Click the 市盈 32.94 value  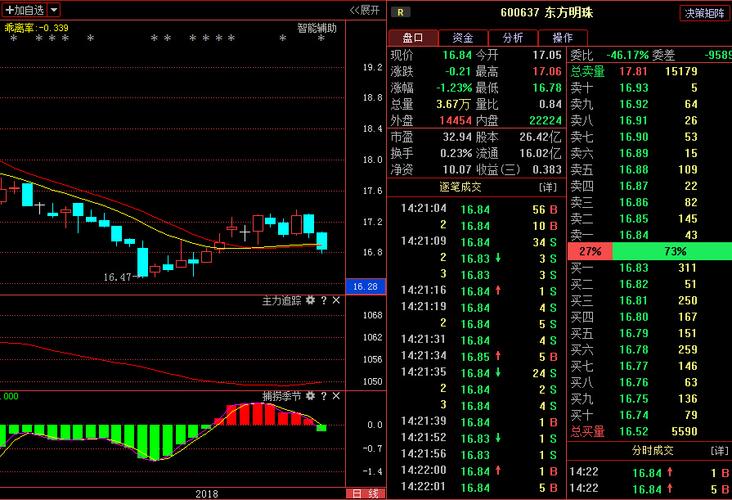[x=457, y=137]
